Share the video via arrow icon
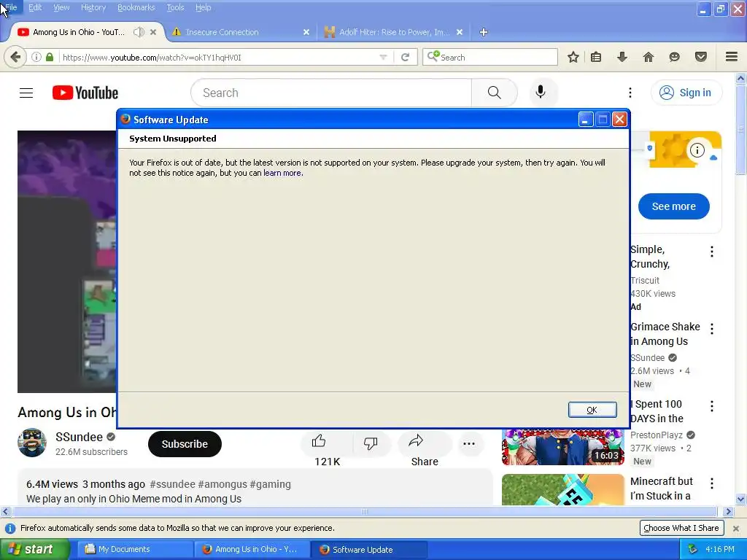Viewport: 747px width, 560px height. [x=416, y=441]
